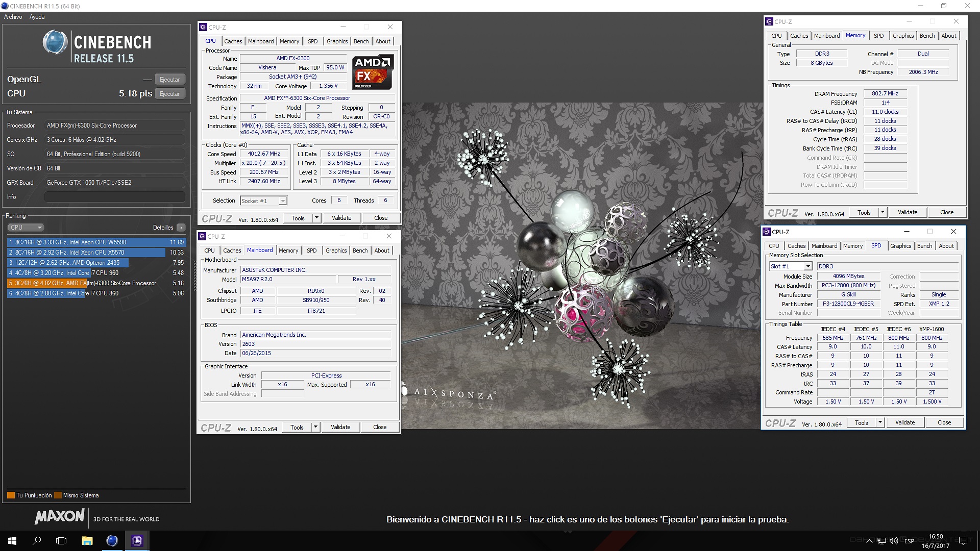
Task: Open Tools arrow in CPU-Z SPD window
Action: [x=880, y=422]
